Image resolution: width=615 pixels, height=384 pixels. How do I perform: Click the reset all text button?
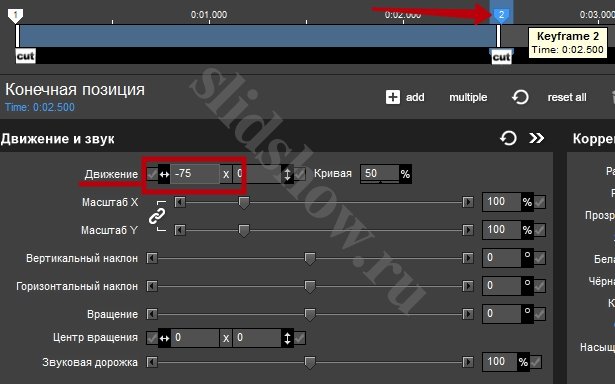coord(567,97)
